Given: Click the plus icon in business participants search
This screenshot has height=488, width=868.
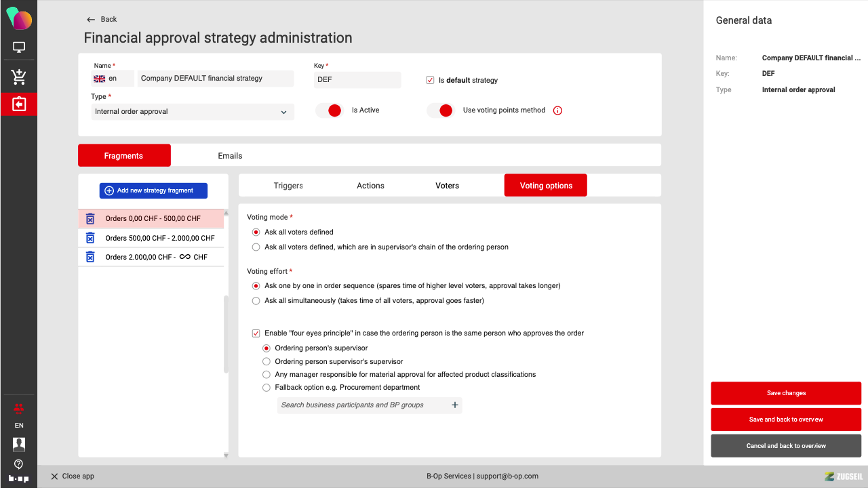Looking at the screenshot, I should [x=454, y=405].
